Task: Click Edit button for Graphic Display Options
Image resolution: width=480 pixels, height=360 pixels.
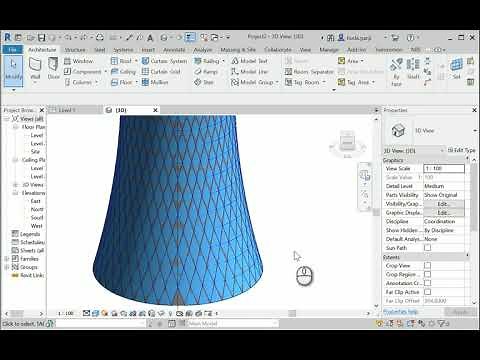Action: [444, 212]
